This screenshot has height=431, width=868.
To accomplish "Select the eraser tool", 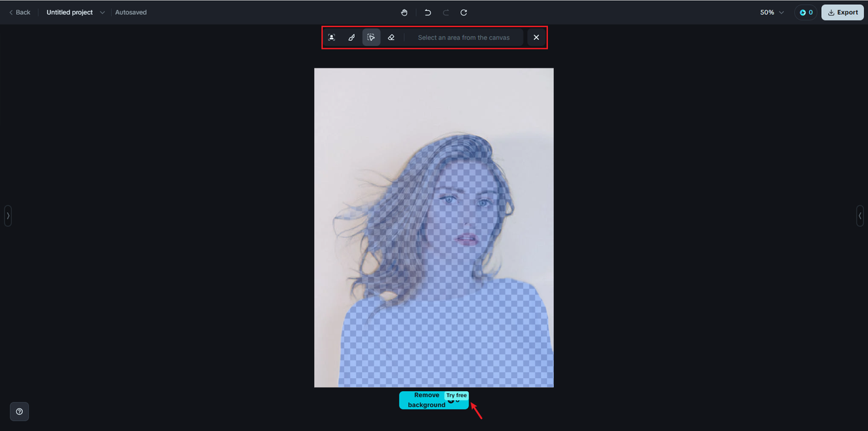I will [x=391, y=37].
